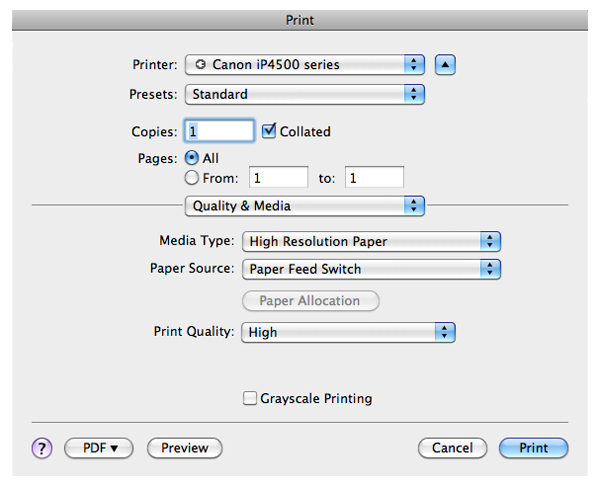Click the Copies input field
This screenshot has width=600, height=488.
220,131
